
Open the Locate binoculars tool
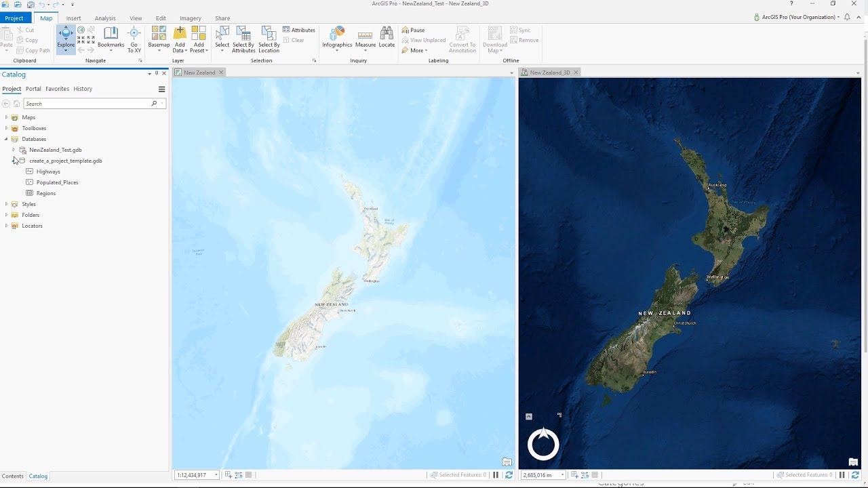(387, 38)
